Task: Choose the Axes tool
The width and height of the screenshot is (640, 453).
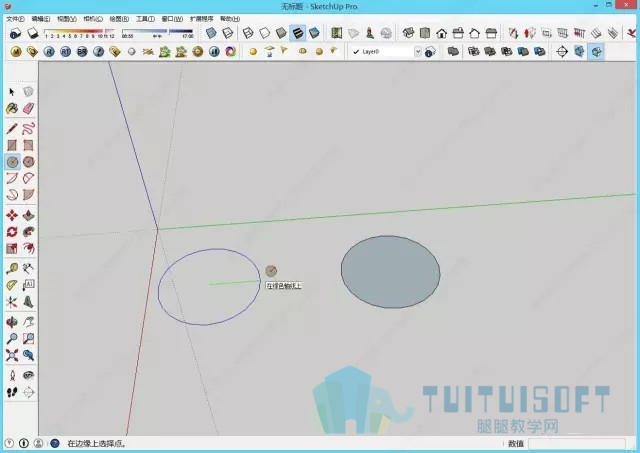Action: [12, 302]
